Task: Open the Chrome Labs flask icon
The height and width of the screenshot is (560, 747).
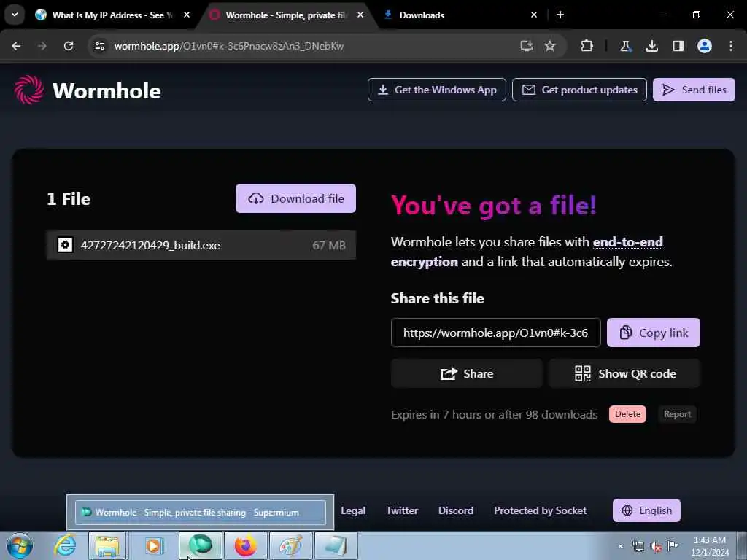Action: [625, 46]
